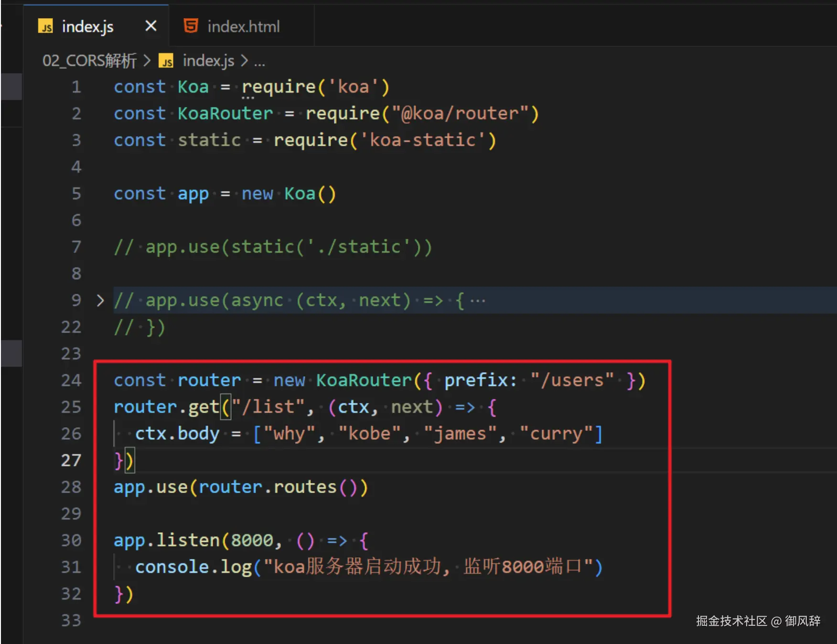
Task: Click the static variable on line 3
Action: tap(209, 140)
